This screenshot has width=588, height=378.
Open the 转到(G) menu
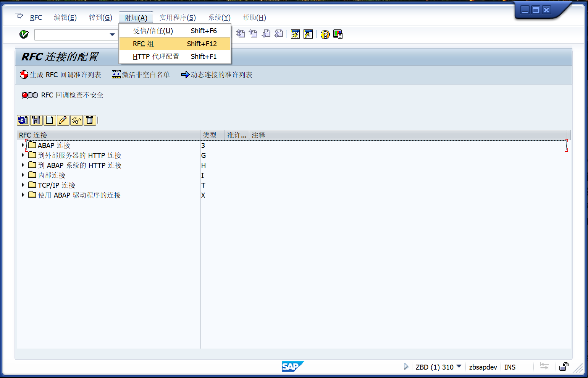tap(100, 18)
